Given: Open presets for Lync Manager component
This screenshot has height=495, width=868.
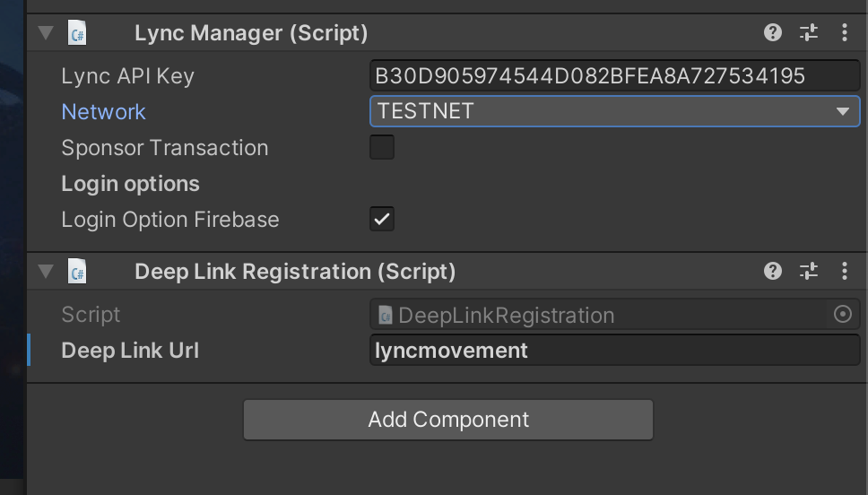Looking at the screenshot, I should 809,32.
